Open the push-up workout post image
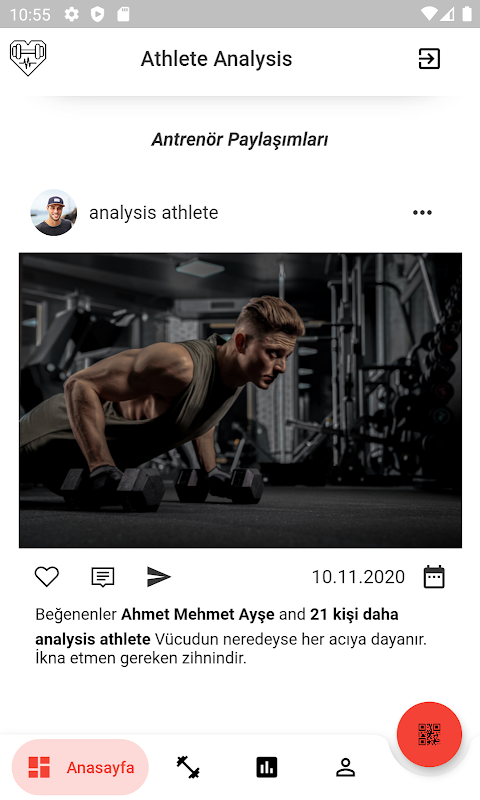 (x=240, y=401)
